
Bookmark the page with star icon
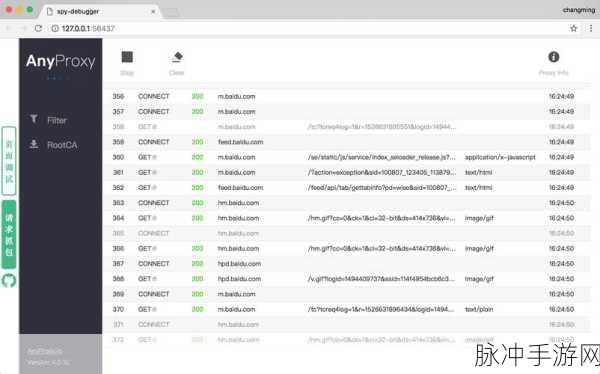[x=573, y=28]
